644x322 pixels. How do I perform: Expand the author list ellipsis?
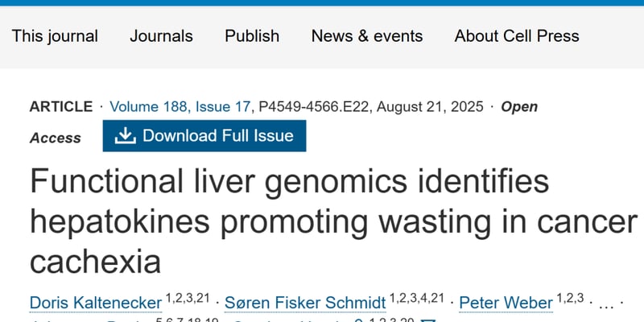point(609,303)
